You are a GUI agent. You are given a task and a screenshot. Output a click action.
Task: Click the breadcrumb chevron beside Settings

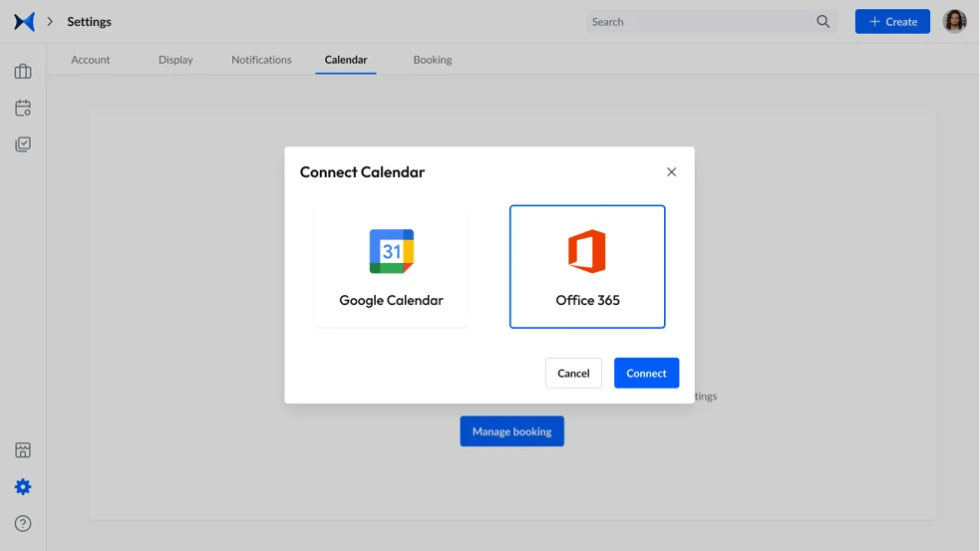click(x=50, y=21)
